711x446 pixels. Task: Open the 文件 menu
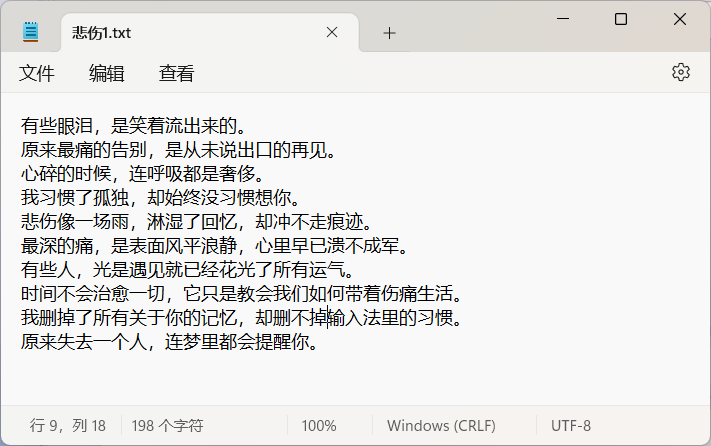point(36,73)
